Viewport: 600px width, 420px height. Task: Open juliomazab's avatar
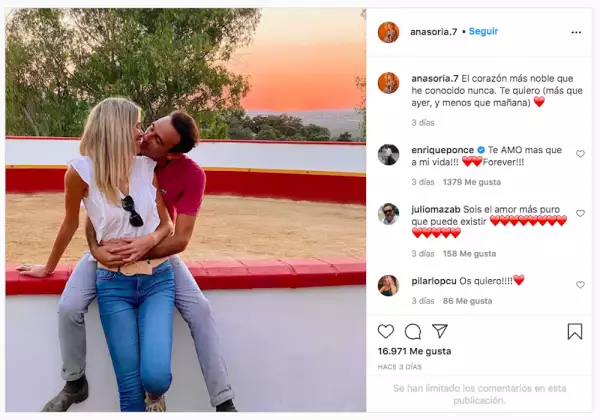[x=388, y=214]
